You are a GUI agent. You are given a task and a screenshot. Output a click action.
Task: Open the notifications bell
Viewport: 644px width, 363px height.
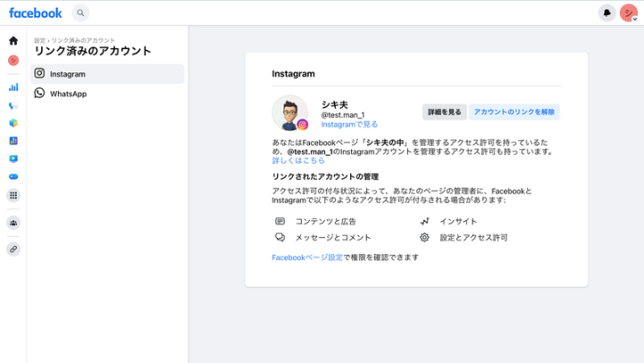(x=607, y=13)
